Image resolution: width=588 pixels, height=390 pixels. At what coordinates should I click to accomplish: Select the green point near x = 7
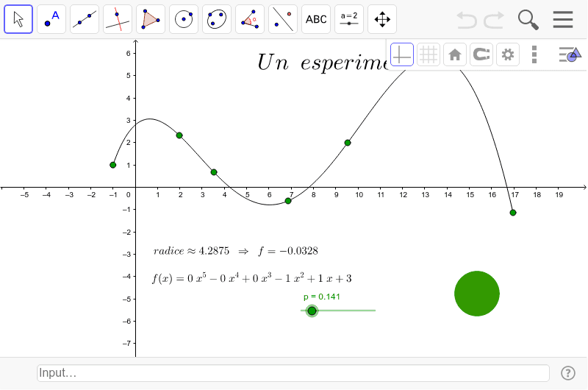click(x=288, y=201)
